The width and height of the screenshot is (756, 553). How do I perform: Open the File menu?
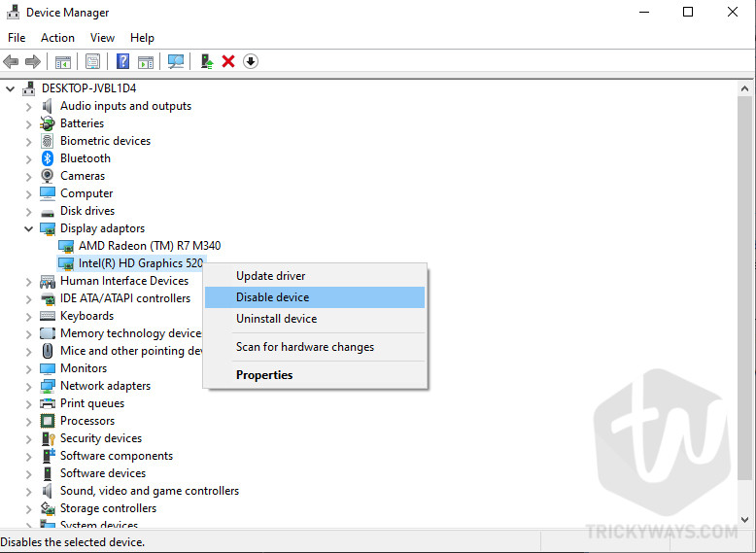(x=17, y=38)
